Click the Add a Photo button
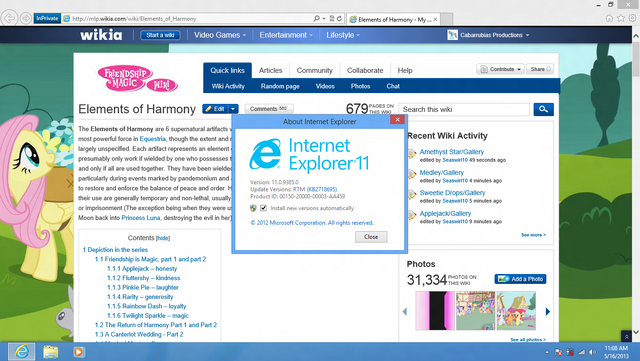Screen dimensions: 640x361 point(520,279)
